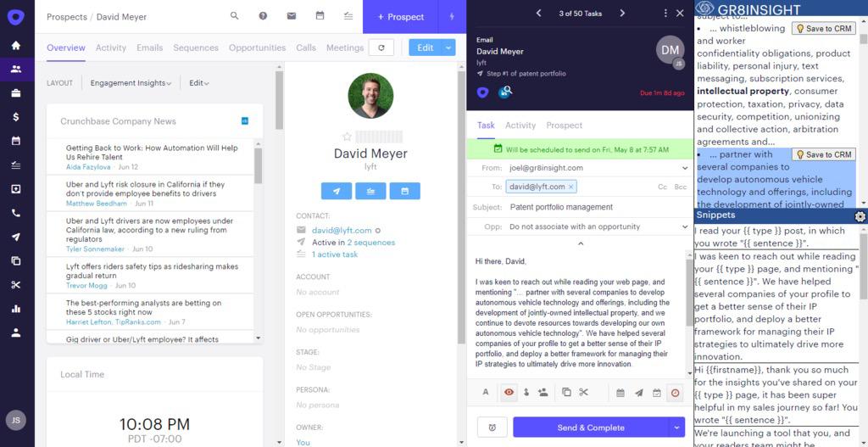
Task: Open the layout Edit dropdown
Action: point(198,83)
